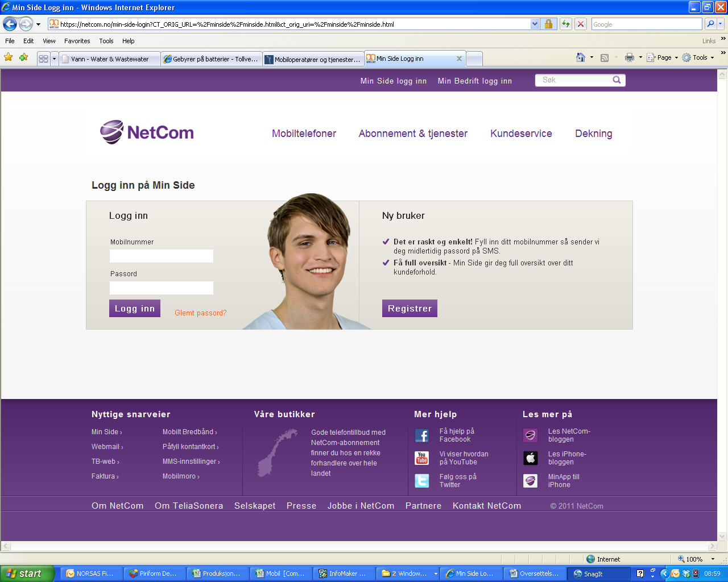Click Min Bedrift logg inn link
This screenshot has height=582, width=728.
pos(475,81)
